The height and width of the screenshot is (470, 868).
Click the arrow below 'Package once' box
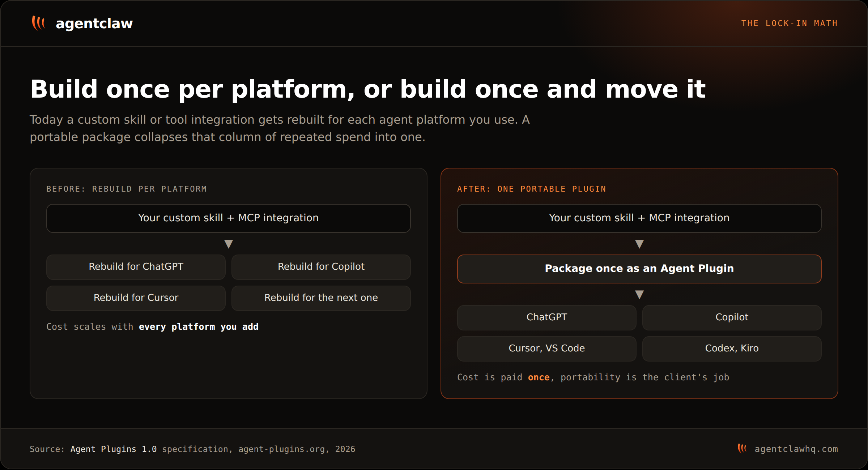[x=639, y=295]
